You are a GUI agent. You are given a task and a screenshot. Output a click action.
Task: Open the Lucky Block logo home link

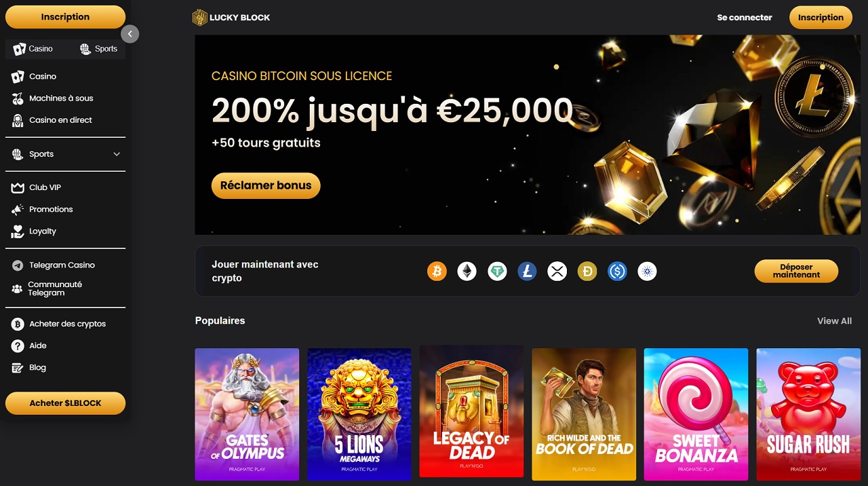231,18
